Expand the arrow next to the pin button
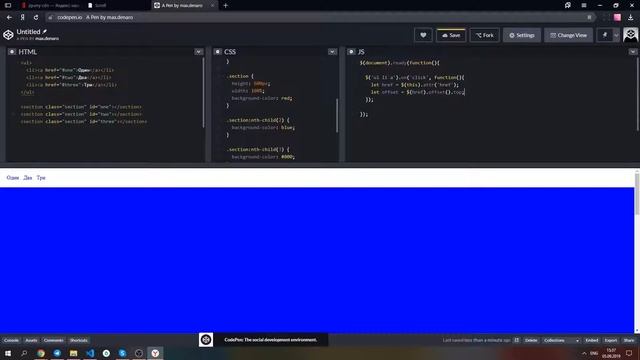The height and width of the screenshot is (360, 640). point(616,35)
